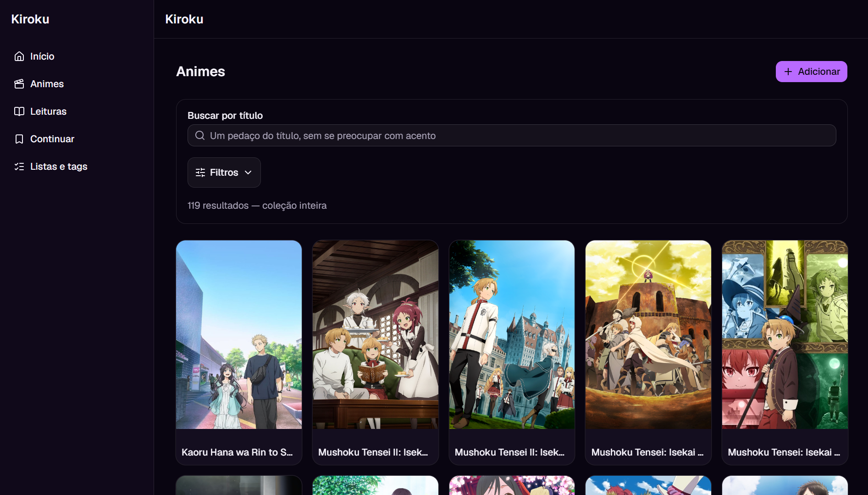Click the title under the castle poster
This screenshot has width=868, height=495.
(x=510, y=452)
